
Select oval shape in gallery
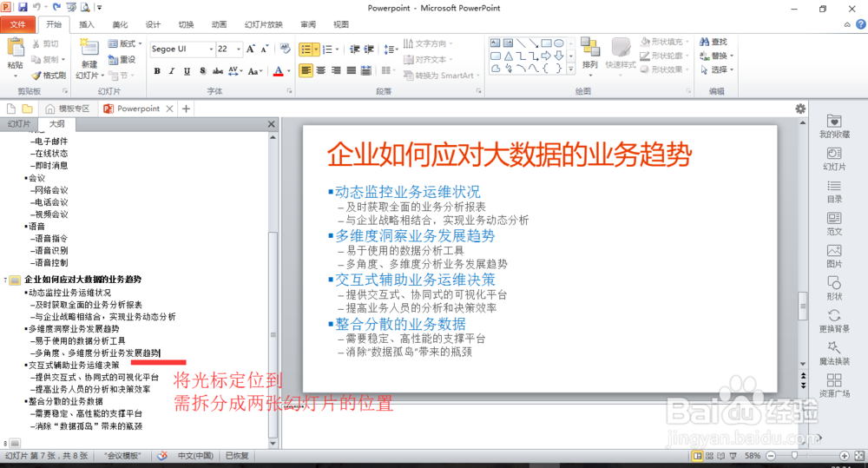point(559,43)
